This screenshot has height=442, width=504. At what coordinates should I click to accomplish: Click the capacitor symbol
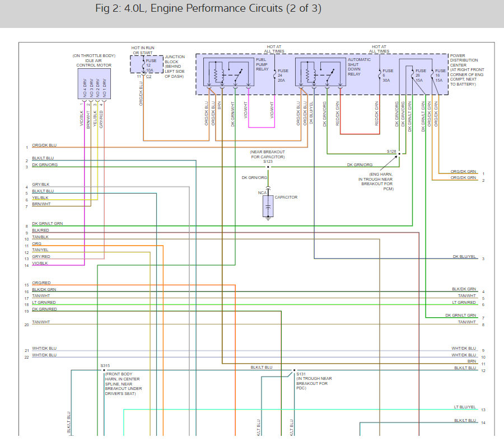point(268,206)
